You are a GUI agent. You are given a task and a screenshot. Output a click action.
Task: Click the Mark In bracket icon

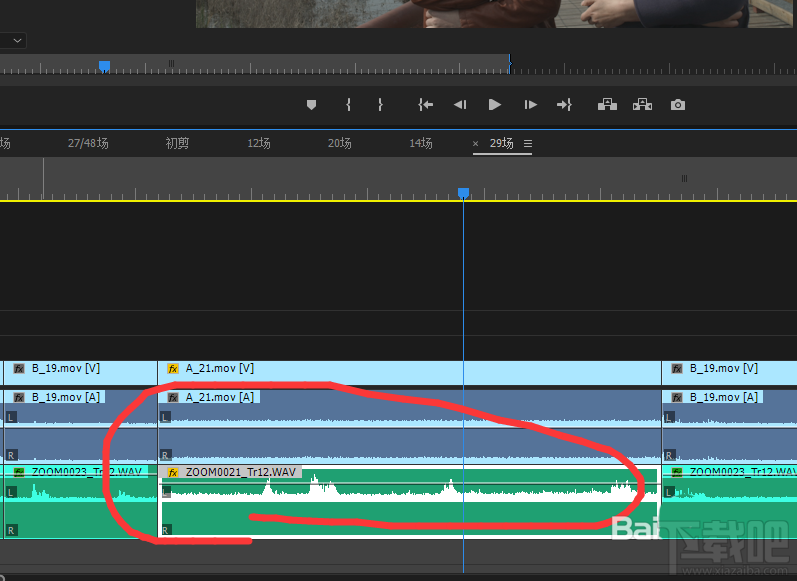point(348,105)
